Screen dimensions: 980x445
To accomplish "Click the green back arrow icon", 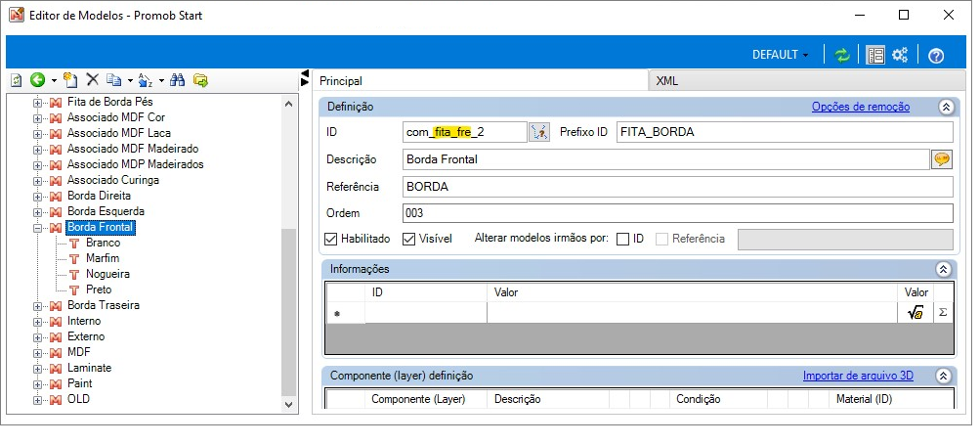I will coord(37,80).
